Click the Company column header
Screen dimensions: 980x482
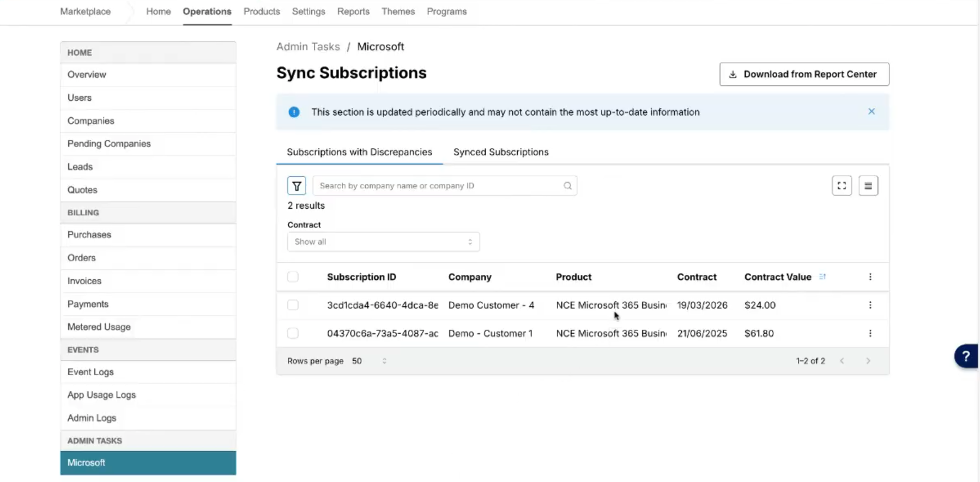coord(470,277)
